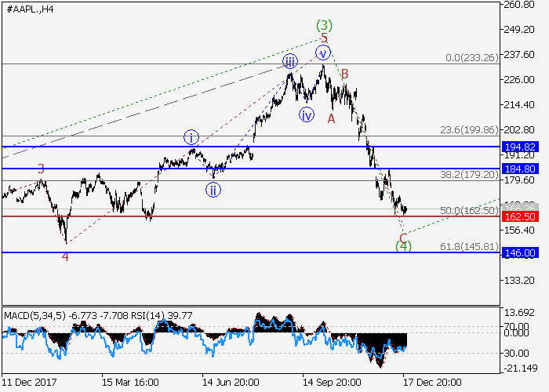Click the circled wave iv marker

307,114
